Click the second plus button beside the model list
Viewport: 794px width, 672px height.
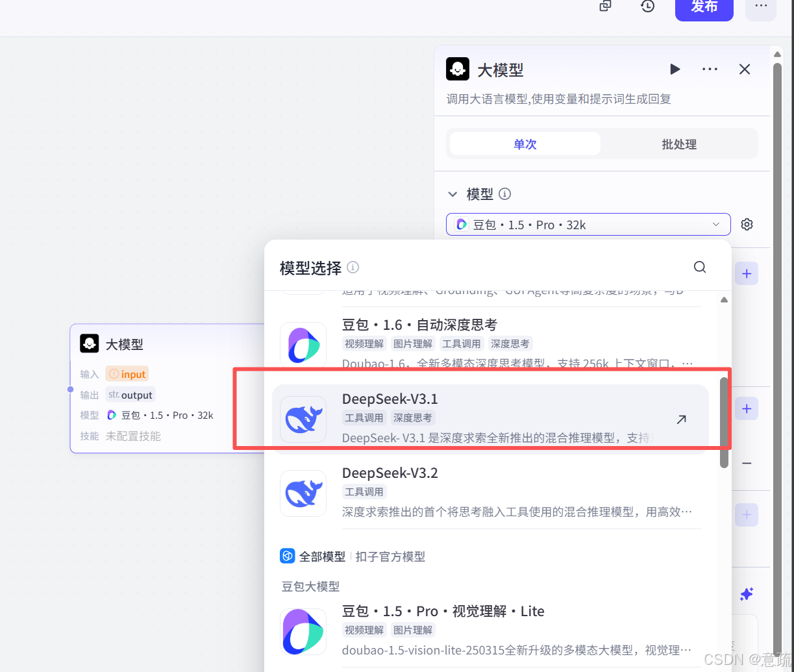[747, 408]
